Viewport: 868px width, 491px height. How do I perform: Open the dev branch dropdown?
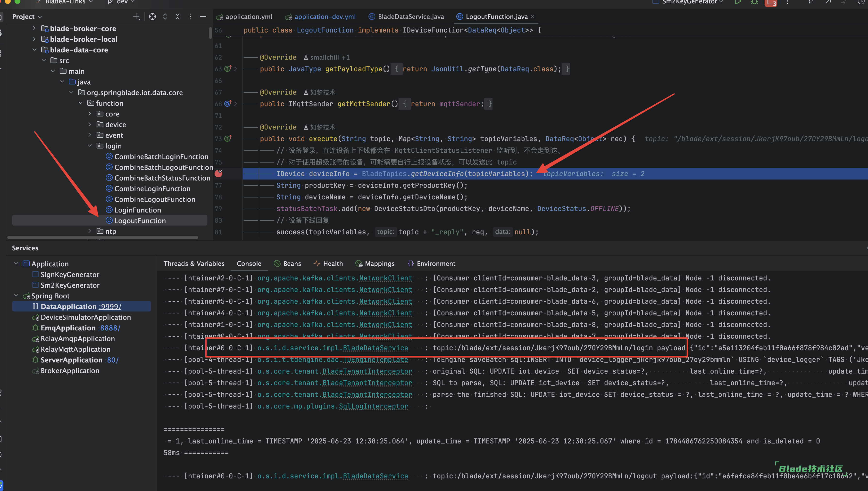[x=121, y=2]
